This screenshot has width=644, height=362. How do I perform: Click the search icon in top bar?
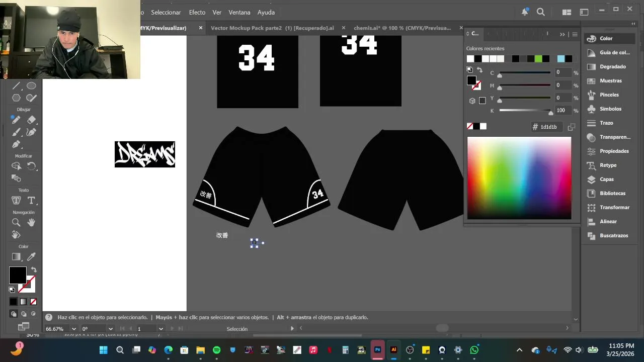click(540, 12)
